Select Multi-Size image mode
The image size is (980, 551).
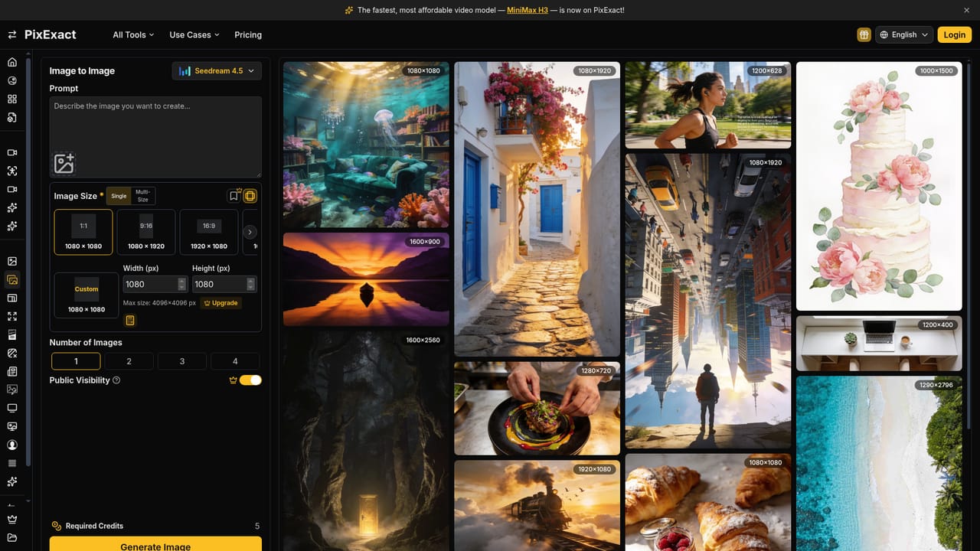[142, 196]
